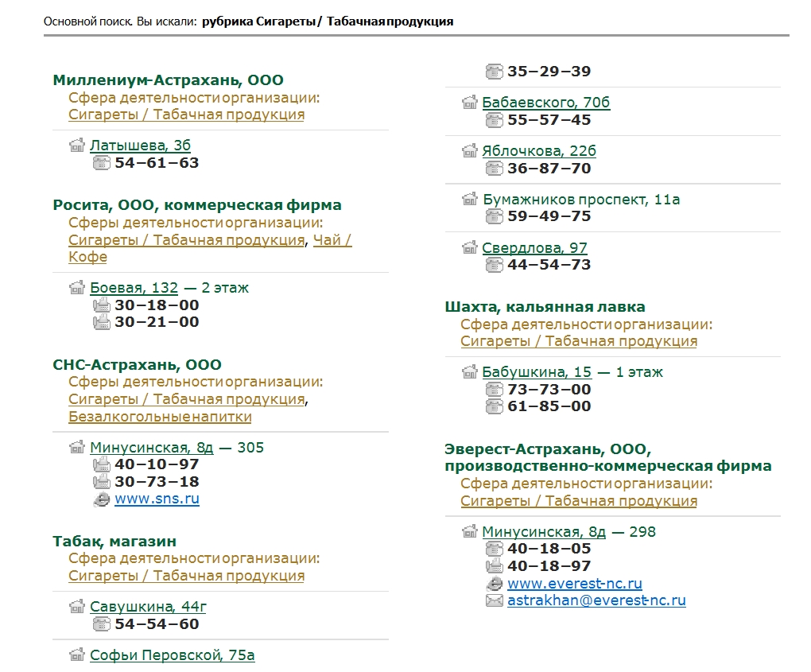The image size is (811, 672).
Task: Click the phone icon next to 73-73-00
Action: 494,390
